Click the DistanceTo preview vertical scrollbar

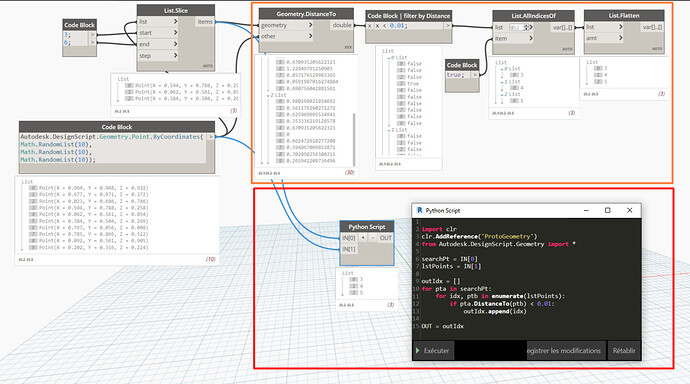[x=354, y=139]
